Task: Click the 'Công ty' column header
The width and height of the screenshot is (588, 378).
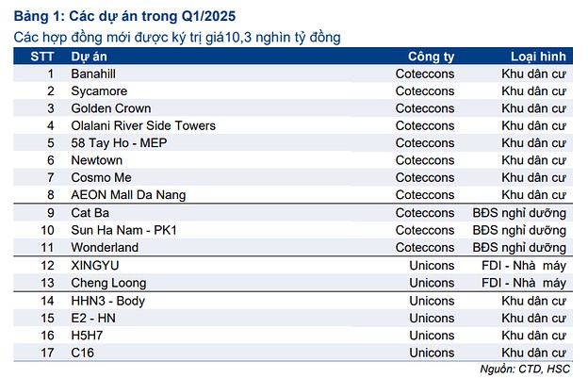Action: pyautogui.click(x=431, y=56)
